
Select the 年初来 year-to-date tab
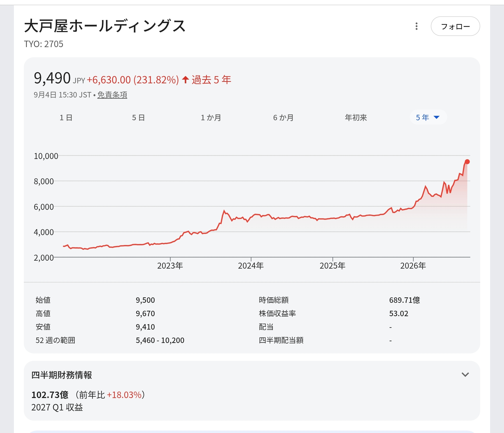pyautogui.click(x=356, y=118)
